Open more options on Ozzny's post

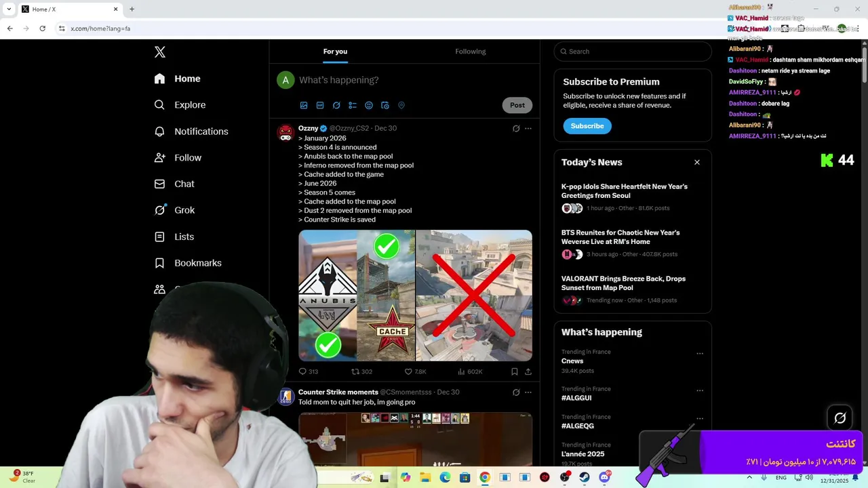pyautogui.click(x=528, y=128)
